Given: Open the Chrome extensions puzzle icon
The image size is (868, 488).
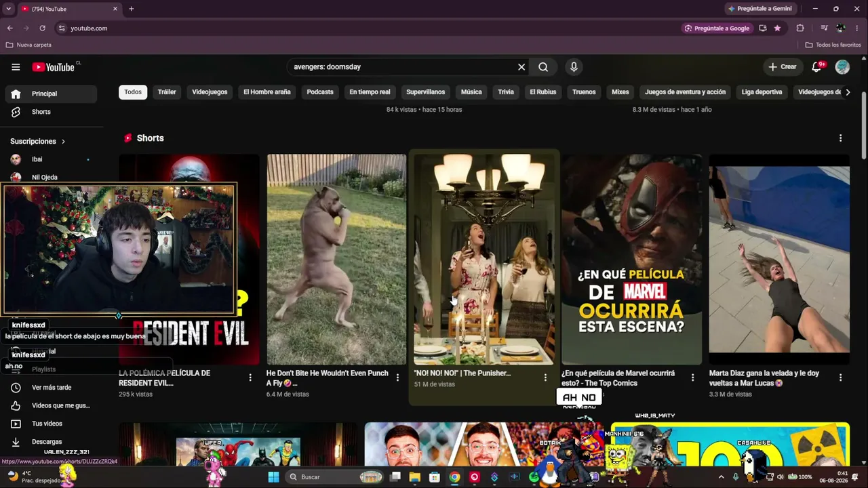Looking at the screenshot, I should pos(800,28).
